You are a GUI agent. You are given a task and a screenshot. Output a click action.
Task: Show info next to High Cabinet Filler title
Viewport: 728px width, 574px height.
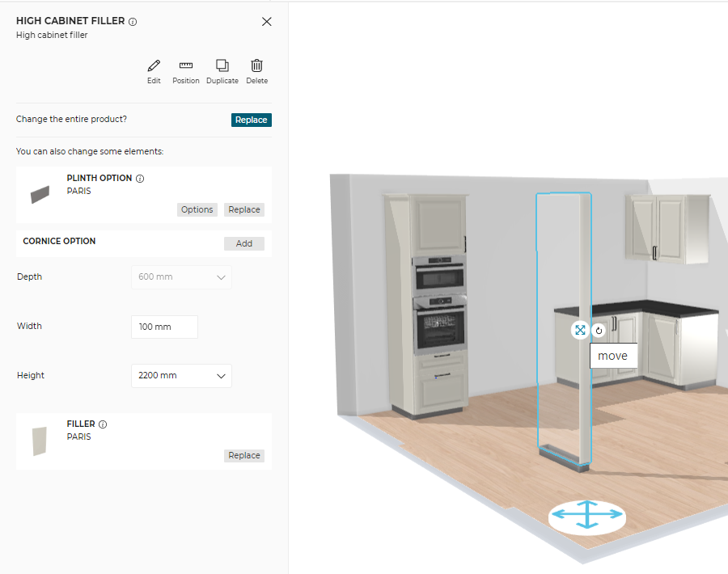[133, 22]
